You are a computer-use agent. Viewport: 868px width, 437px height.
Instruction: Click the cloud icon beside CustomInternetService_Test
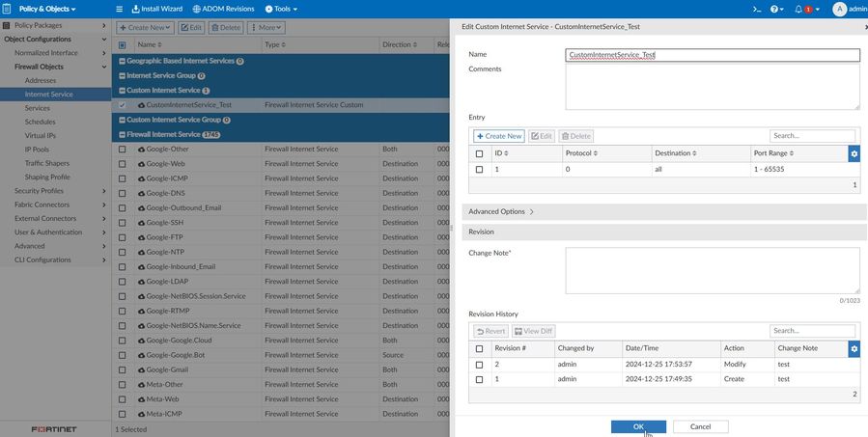(141, 105)
